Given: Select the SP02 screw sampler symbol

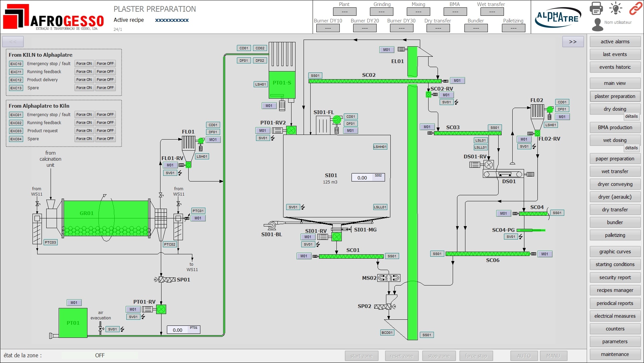Looking at the screenshot, I should (x=385, y=307).
